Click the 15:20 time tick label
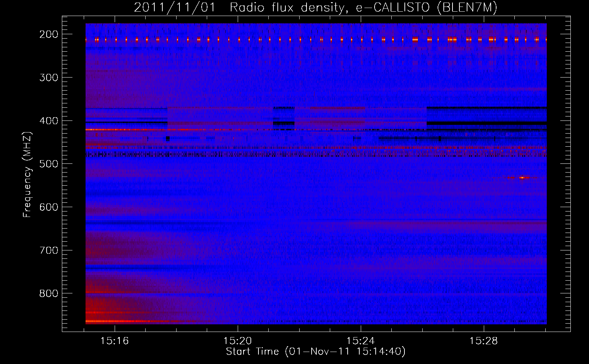The height and width of the screenshot is (364, 589). pos(238,341)
